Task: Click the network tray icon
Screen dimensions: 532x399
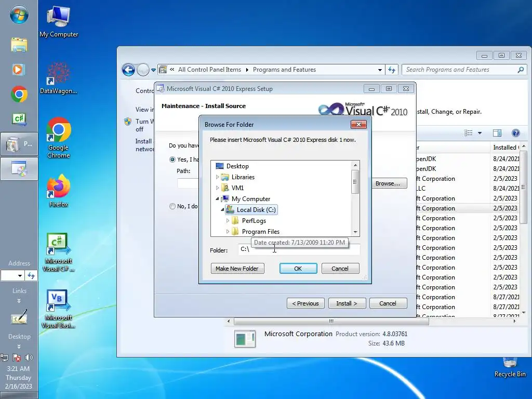Action: [x=4, y=357]
